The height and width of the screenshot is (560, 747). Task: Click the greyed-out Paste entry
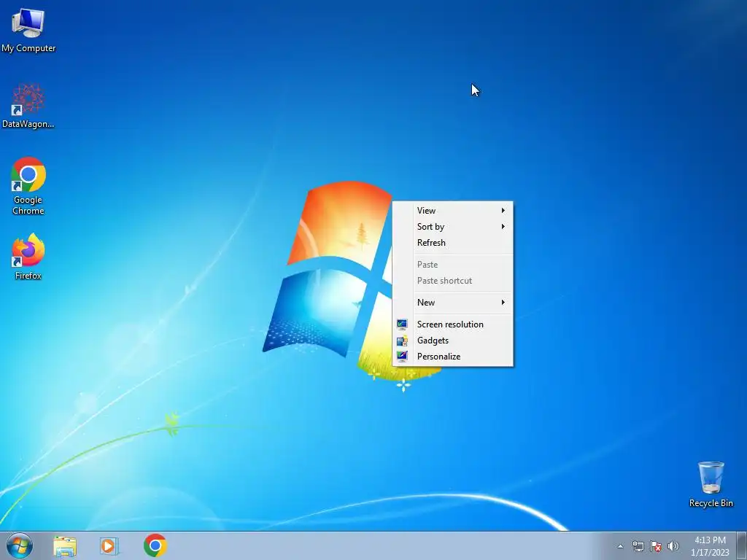pos(452,265)
